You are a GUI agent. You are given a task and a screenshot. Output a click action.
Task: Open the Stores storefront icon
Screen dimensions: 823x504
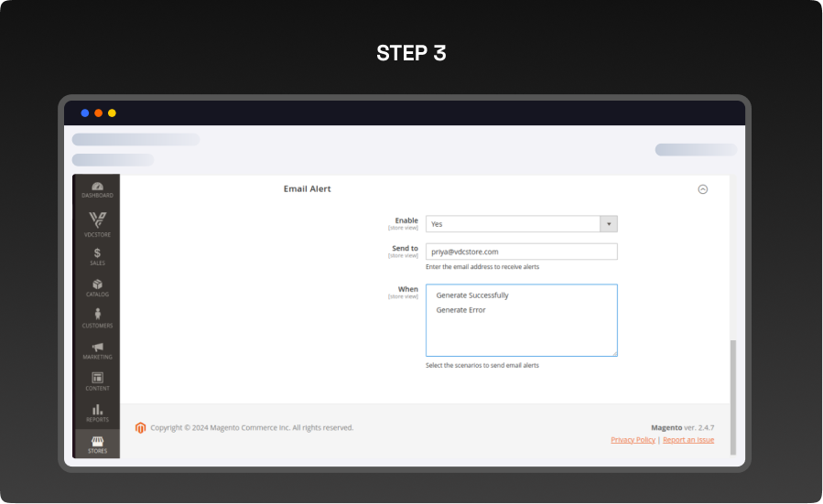[97, 444]
